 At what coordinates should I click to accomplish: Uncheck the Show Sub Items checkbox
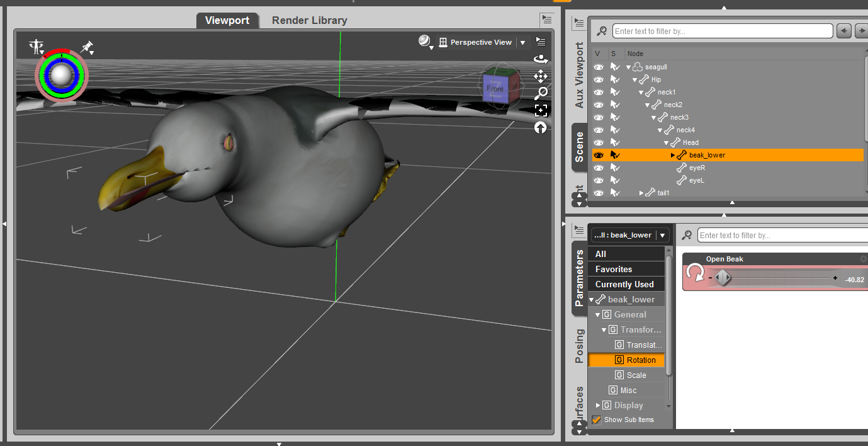pyautogui.click(x=596, y=420)
